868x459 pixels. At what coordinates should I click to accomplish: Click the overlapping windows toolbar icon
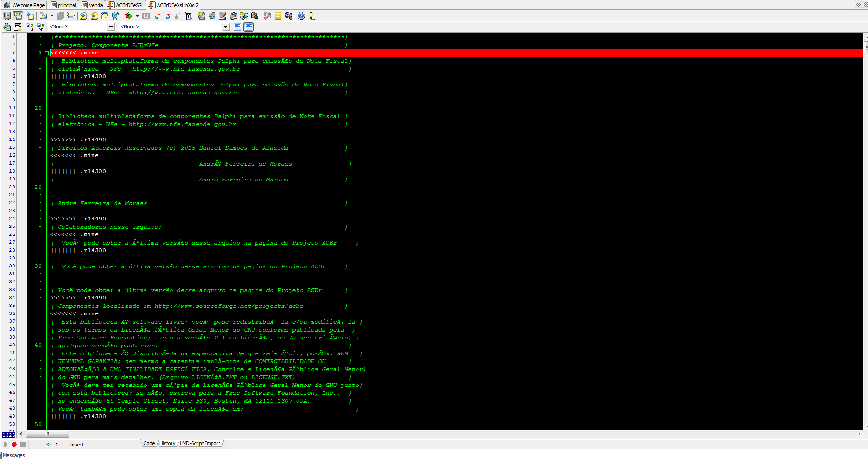pyautogui.click(x=212, y=16)
